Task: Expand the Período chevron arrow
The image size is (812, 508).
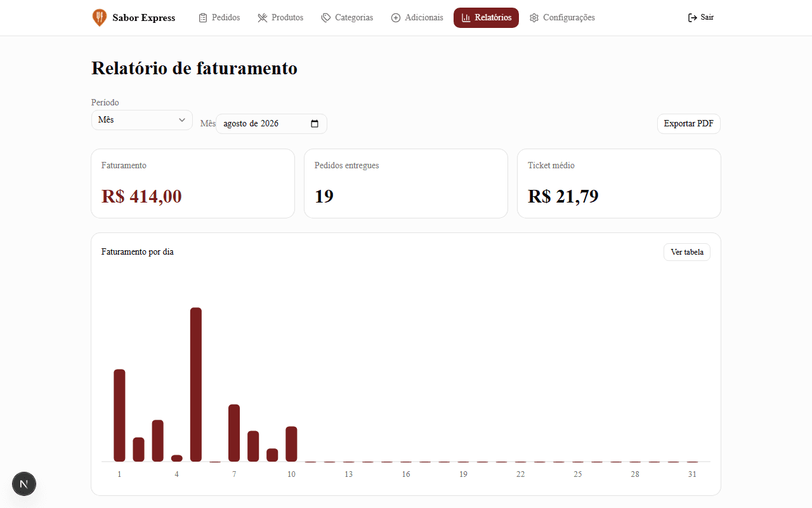Action: [x=182, y=120]
